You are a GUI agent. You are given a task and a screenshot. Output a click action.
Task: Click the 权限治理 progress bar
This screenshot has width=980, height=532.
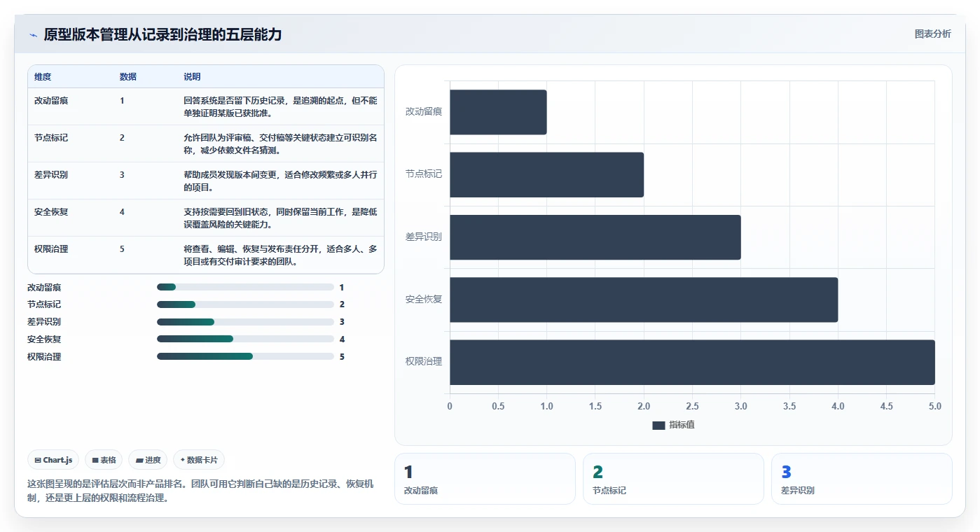pyautogui.click(x=245, y=356)
